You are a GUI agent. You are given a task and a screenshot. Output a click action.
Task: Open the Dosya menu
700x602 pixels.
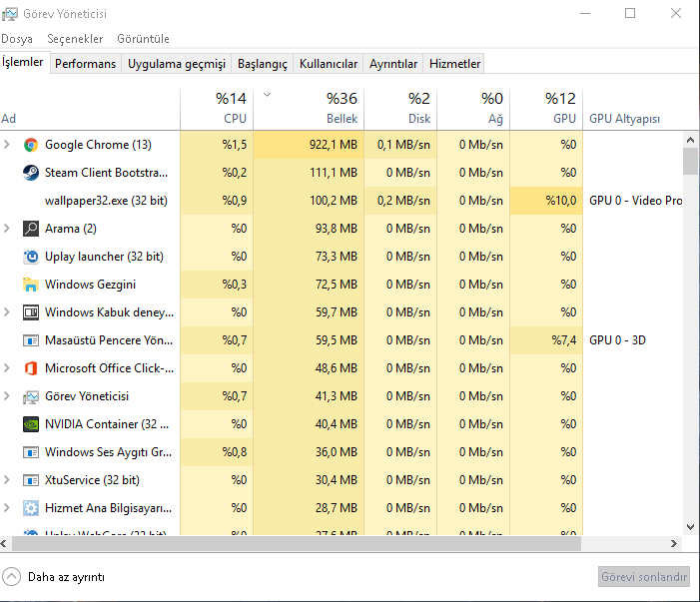click(17, 39)
